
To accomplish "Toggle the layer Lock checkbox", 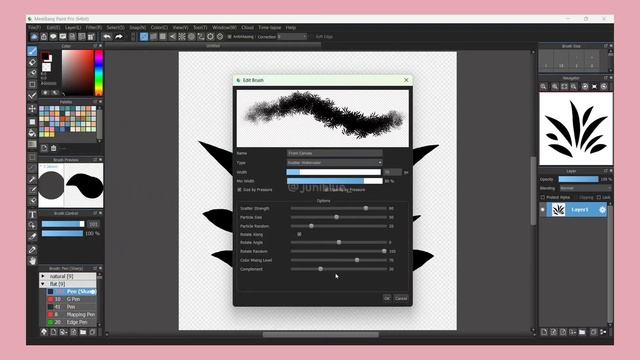I will tap(598, 198).
